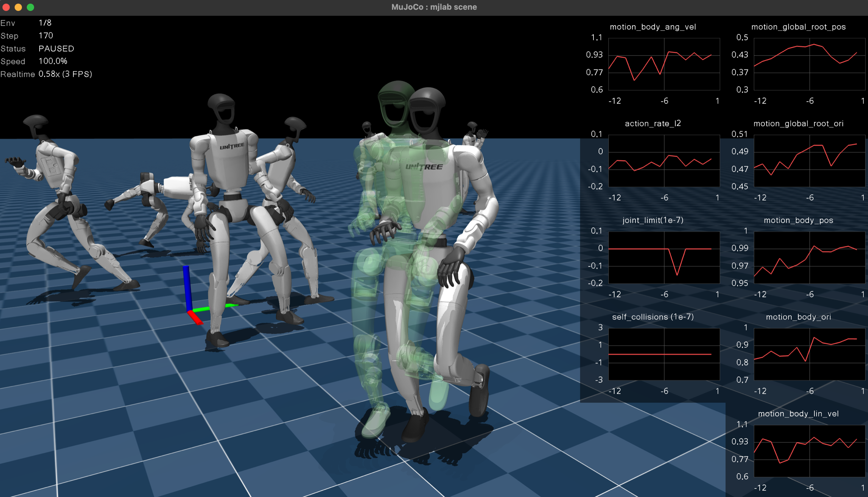Click the Speed 100.0% readout

(x=53, y=61)
